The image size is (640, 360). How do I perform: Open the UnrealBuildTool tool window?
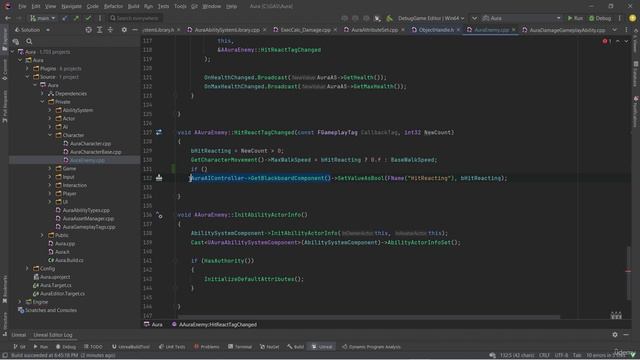pyautogui.click(x=131, y=347)
